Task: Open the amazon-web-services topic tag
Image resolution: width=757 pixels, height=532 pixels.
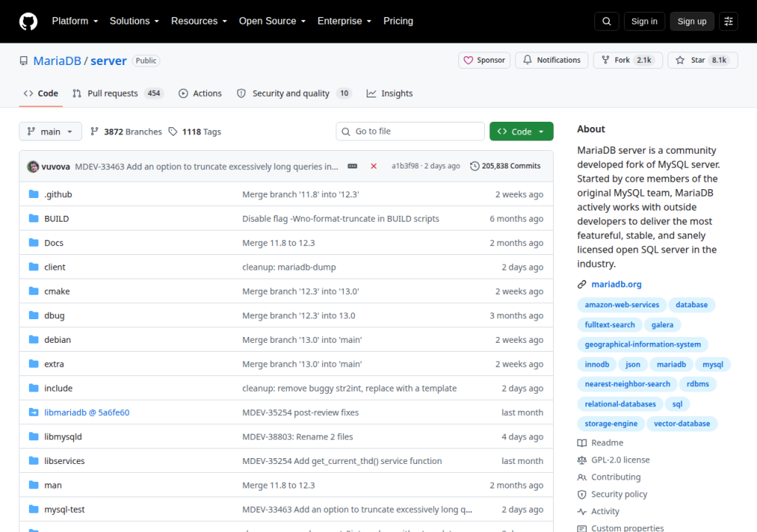Action: (622, 305)
